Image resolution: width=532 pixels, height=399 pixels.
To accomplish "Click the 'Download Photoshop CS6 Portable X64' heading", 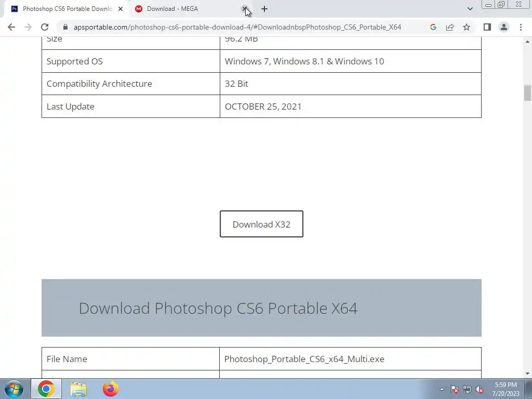I will (x=218, y=308).
